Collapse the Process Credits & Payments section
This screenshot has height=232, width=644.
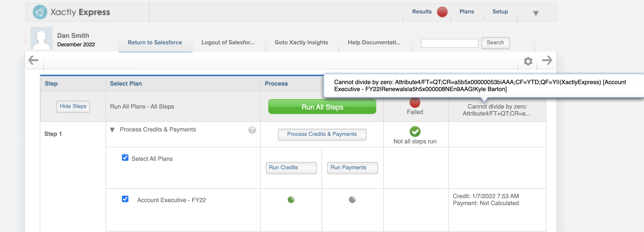112,130
